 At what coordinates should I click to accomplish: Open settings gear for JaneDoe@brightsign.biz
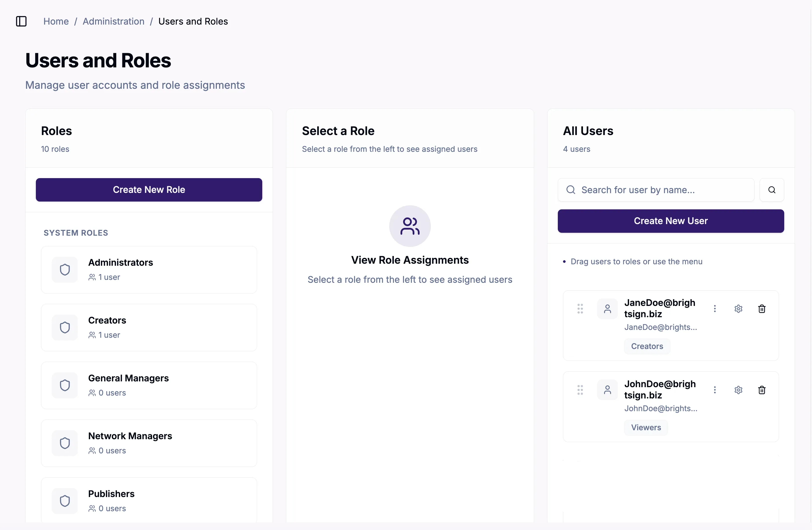[738, 309]
